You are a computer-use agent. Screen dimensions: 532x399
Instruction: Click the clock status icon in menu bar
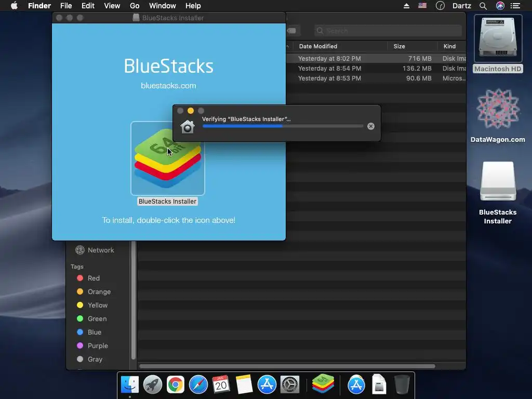(440, 6)
